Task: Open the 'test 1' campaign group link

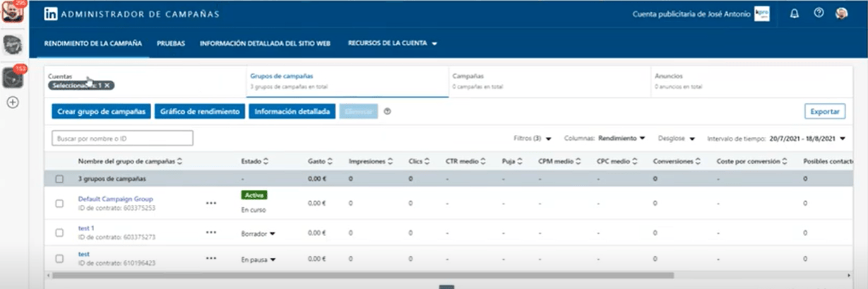Action: point(85,228)
